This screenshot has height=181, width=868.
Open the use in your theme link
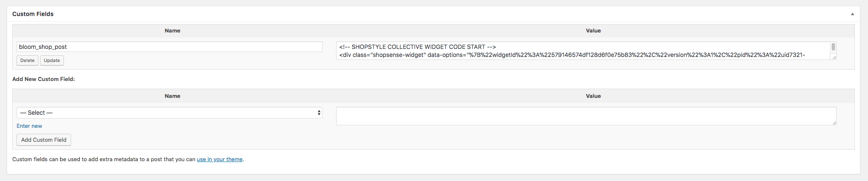pyautogui.click(x=219, y=159)
